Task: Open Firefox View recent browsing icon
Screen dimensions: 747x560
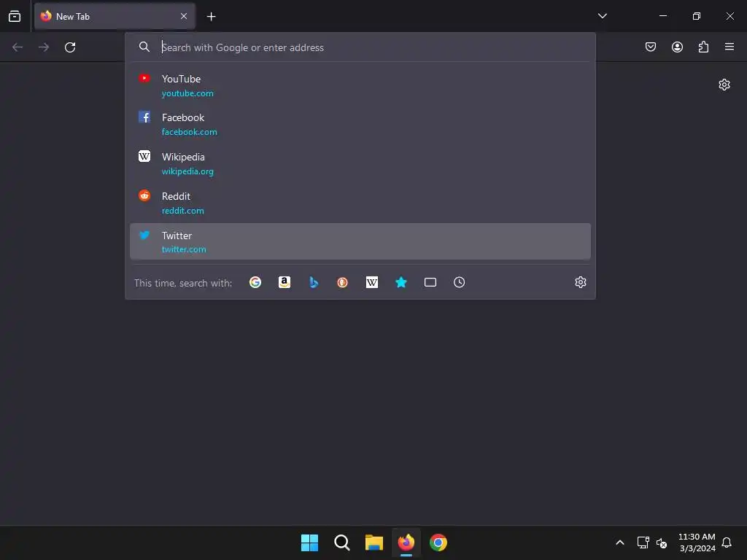Action: [15, 16]
